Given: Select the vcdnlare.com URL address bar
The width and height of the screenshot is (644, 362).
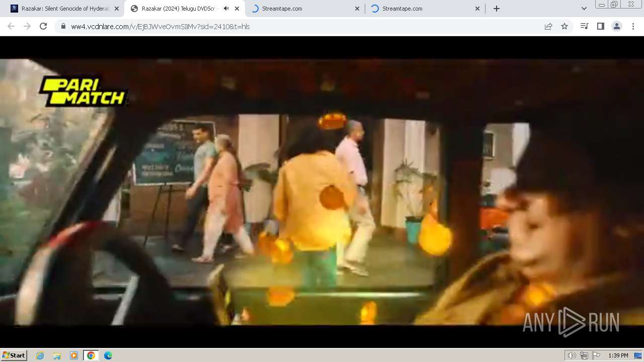Looking at the screenshot, I should click(302, 26).
